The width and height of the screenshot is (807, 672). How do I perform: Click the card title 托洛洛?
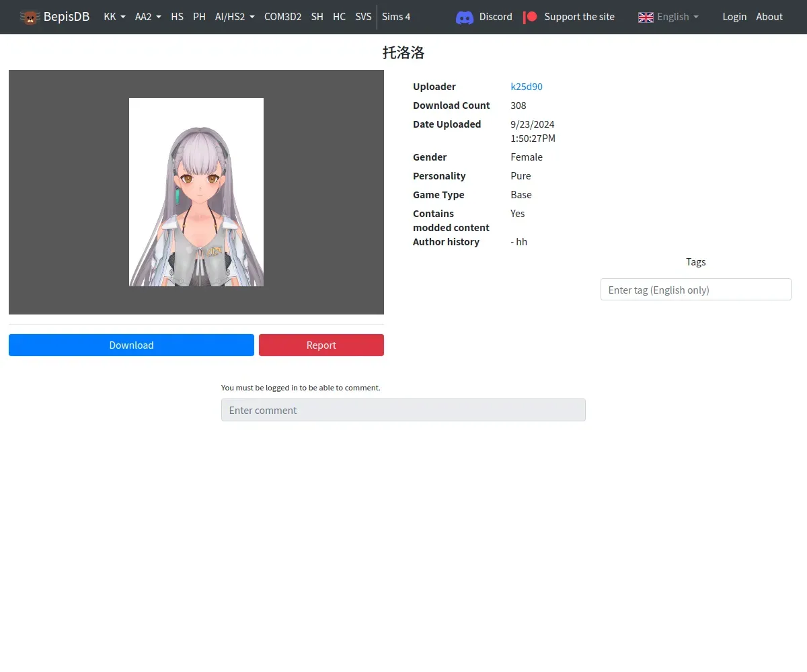[403, 52]
